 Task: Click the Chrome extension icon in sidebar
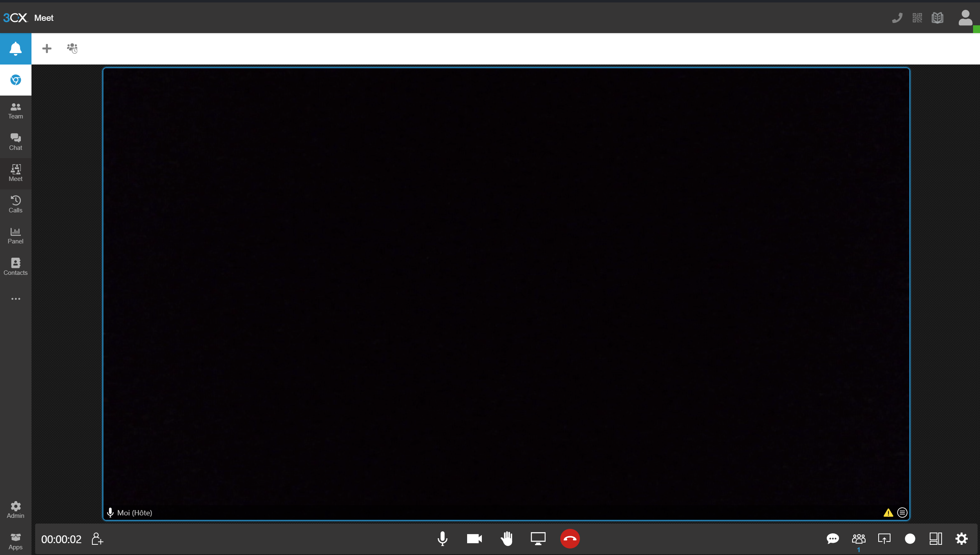(16, 80)
